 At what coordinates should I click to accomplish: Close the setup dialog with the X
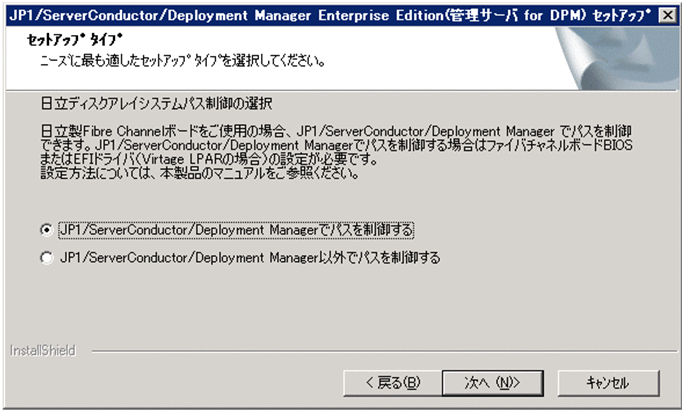[668, 16]
